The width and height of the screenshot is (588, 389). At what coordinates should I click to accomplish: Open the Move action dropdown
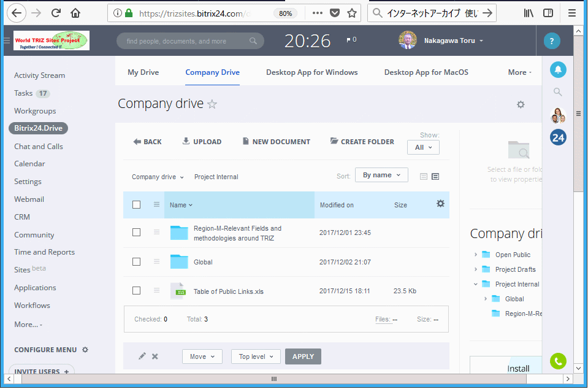pyautogui.click(x=202, y=356)
